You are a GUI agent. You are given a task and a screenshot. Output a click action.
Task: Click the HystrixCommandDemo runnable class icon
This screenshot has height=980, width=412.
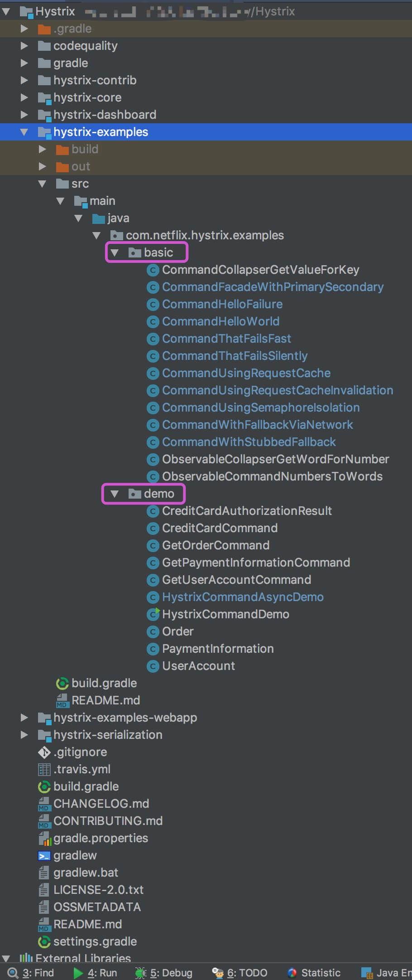pos(153,614)
